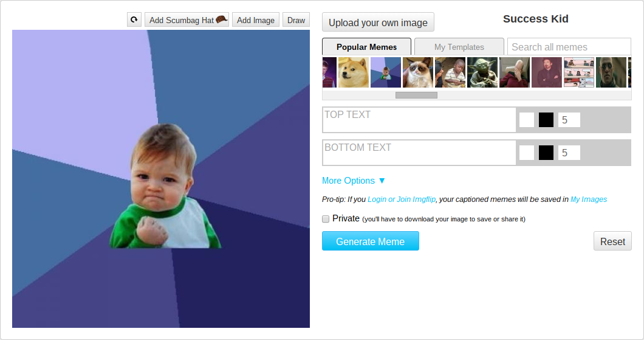Choose the Third World Skeptical Kid template
Image resolution: width=644 pixels, height=340 pixels.
(x=450, y=72)
